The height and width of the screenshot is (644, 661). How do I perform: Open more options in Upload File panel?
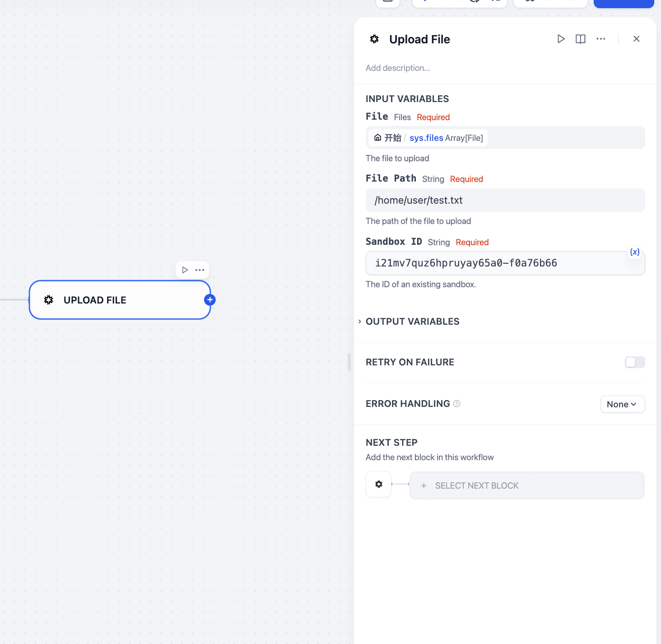(600, 39)
